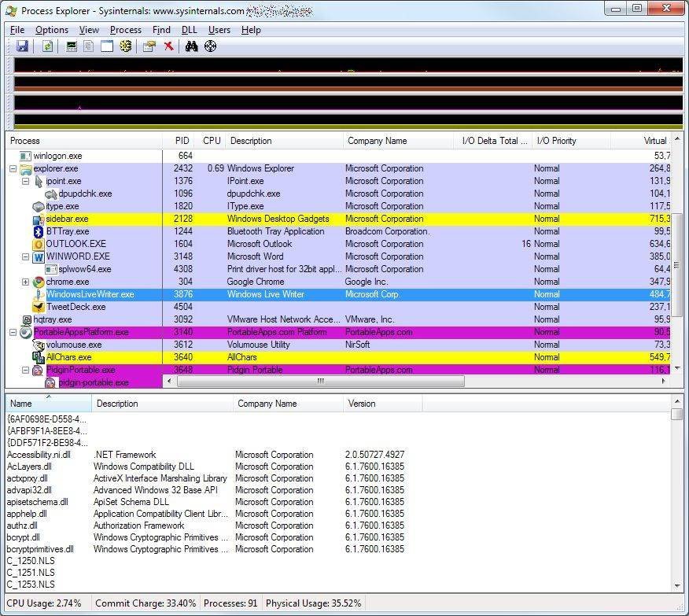Open the Find menu
Screen dimensions: 689x616
tap(161, 30)
